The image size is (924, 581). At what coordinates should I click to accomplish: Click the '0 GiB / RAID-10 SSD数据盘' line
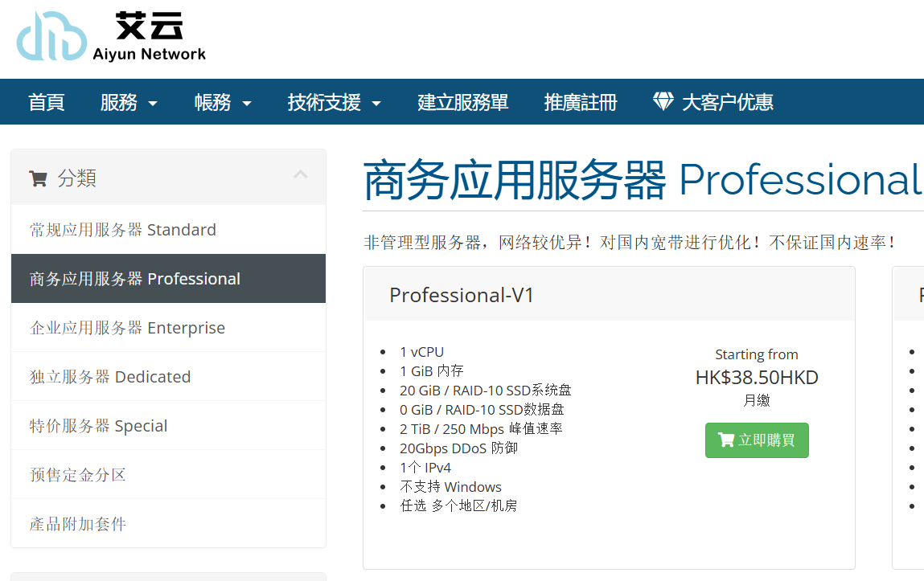click(482, 409)
